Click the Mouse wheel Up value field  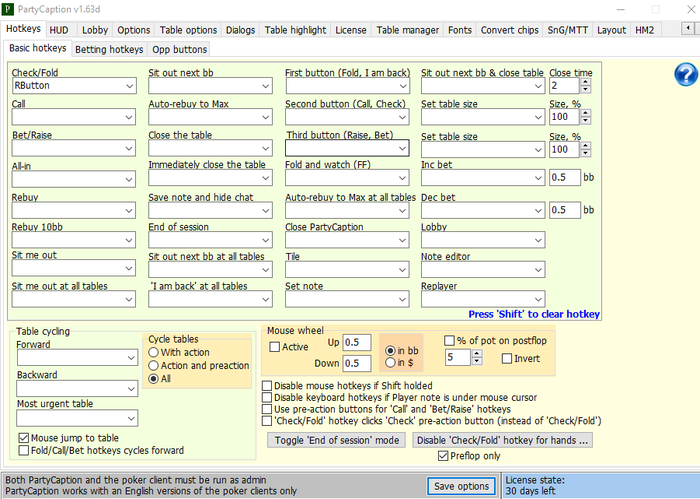[x=357, y=342]
